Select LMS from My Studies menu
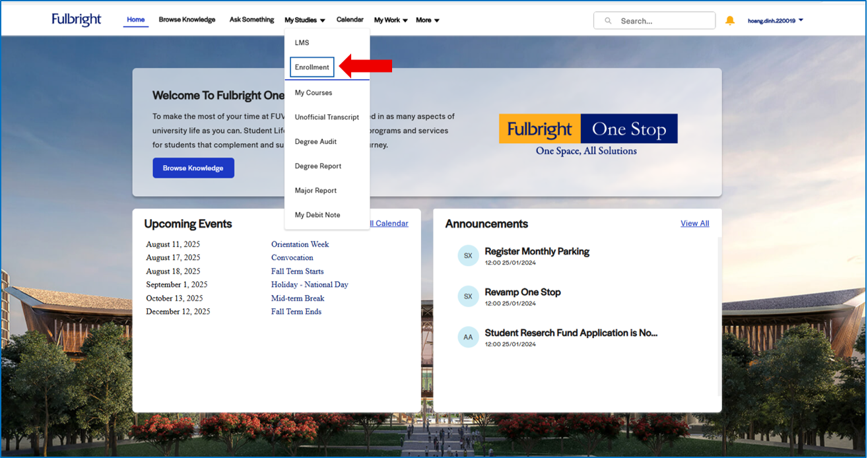This screenshot has width=868, height=458. click(302, 43)
